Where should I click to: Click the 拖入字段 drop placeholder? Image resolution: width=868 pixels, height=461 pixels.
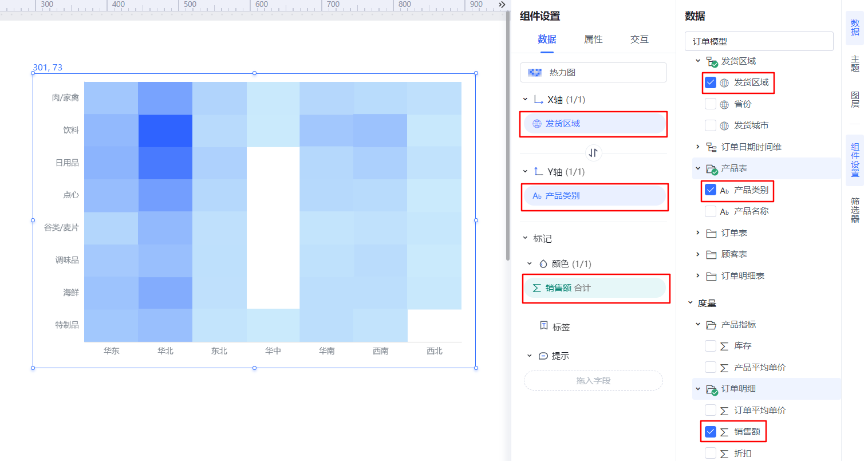pos(593,381)
